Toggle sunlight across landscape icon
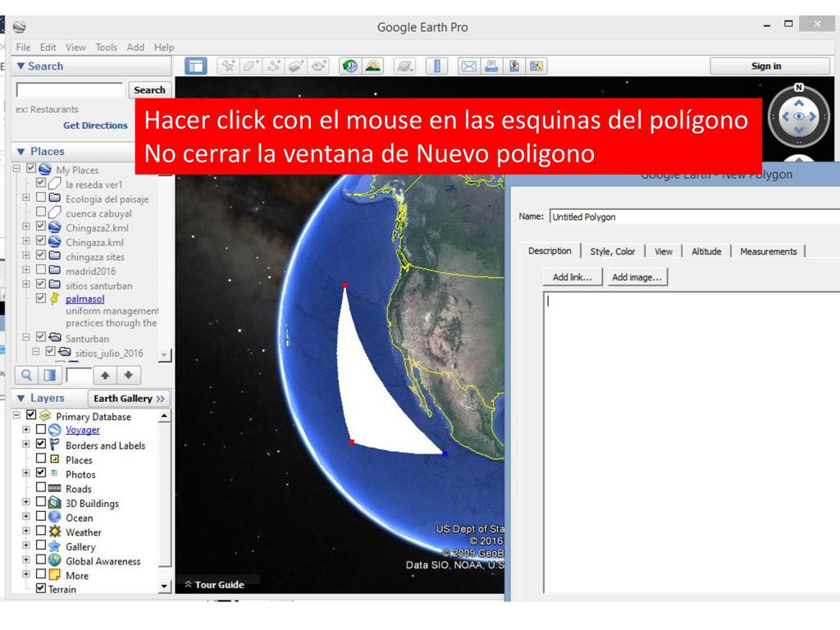 pos(373,66)
